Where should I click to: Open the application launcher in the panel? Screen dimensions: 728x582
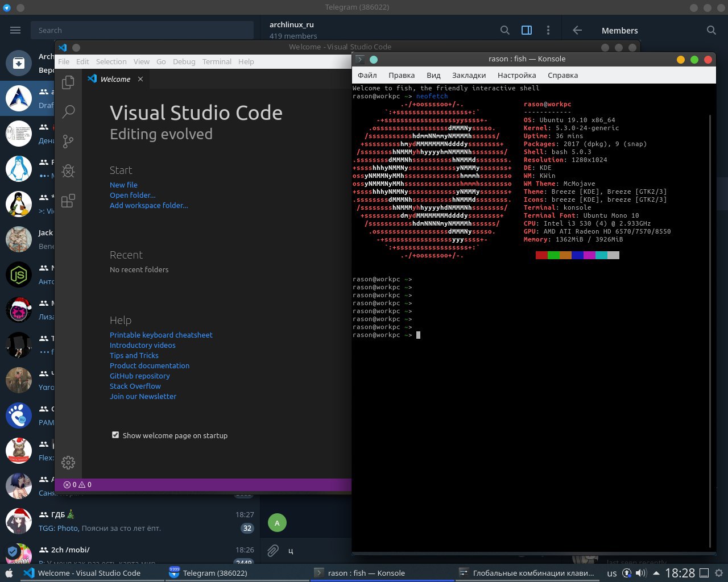(9, 573)
